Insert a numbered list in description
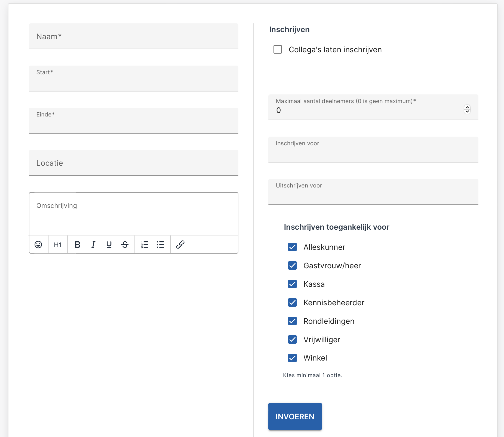Viewport: 504px width, 437px height. tap(145, 245)
